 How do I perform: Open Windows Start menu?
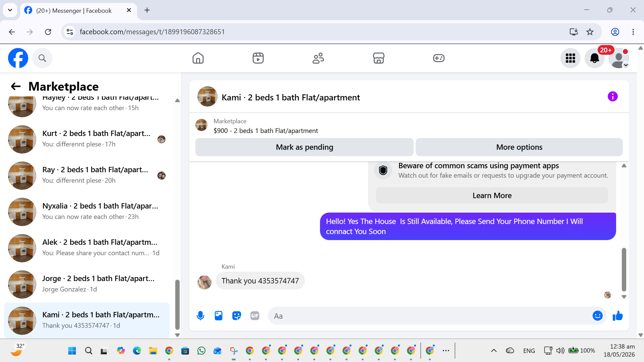tap(72, 351)
